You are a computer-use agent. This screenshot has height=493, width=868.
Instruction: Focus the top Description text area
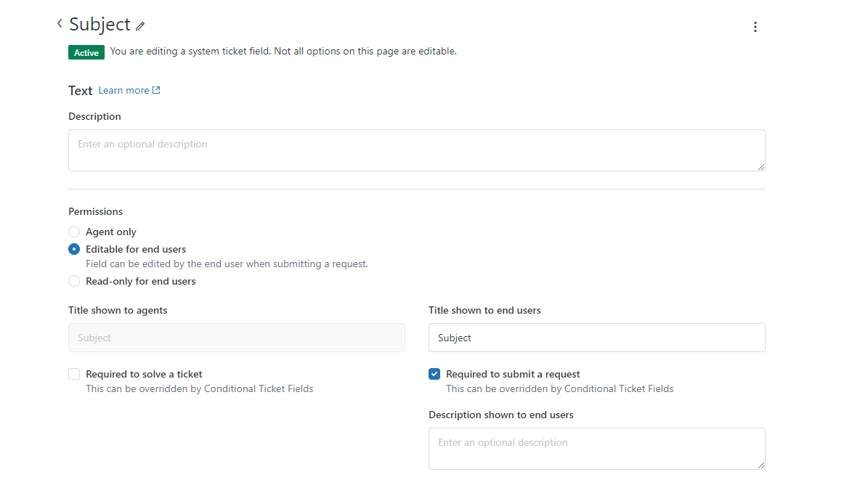pyautogui.click(x=416, y=150)
